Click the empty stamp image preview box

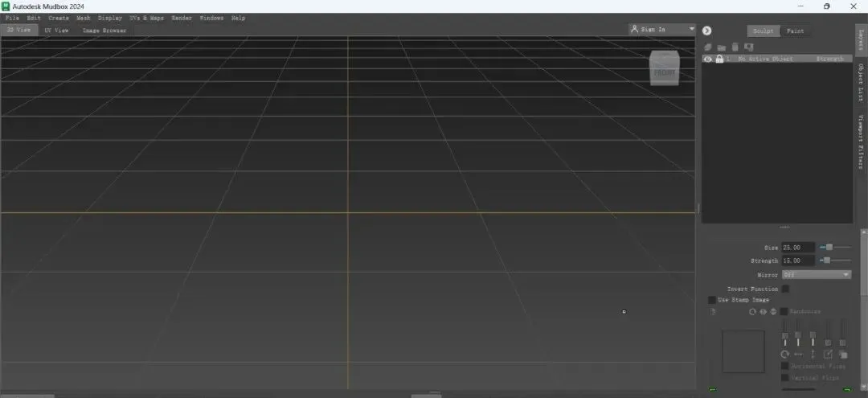743,351
